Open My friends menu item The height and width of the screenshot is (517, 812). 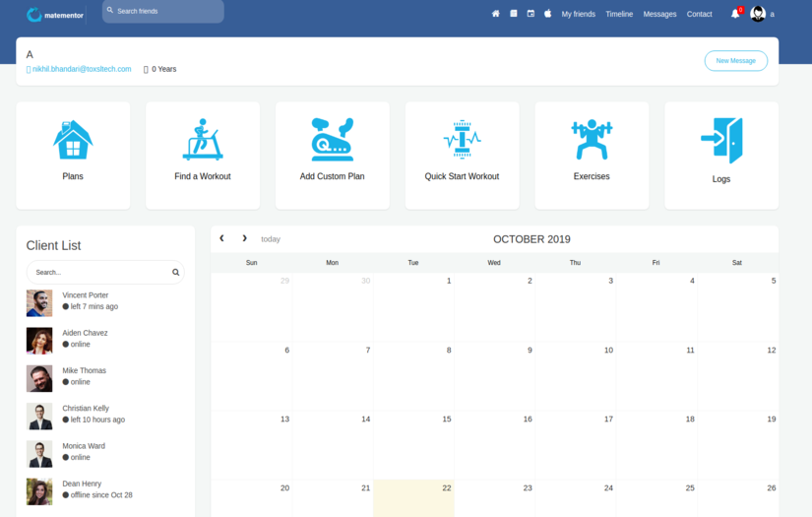(x=579, y=14)
